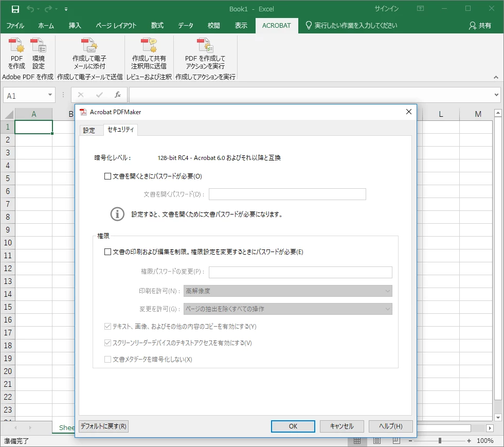This screenshot has height=447, width=504.
Task: Open the 校閲 ribbon tab
Action: coord(214,25)
